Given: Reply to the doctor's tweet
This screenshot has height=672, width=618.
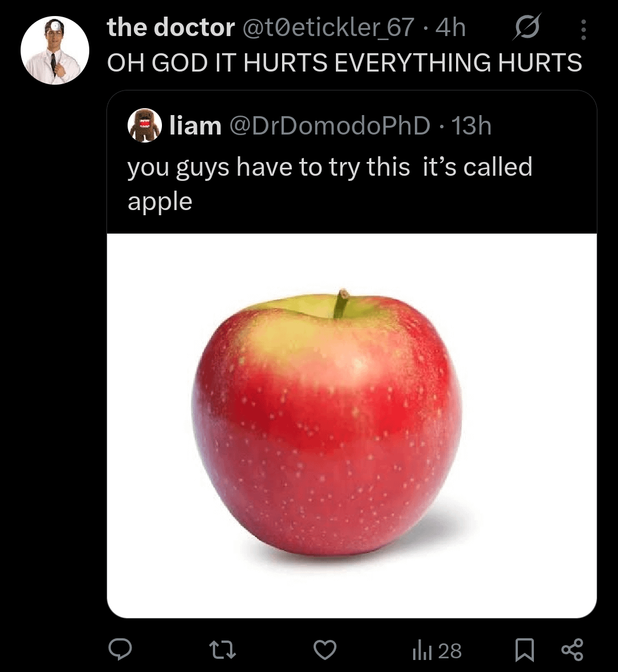Looking at the screenshot, I should click(121, 650).
